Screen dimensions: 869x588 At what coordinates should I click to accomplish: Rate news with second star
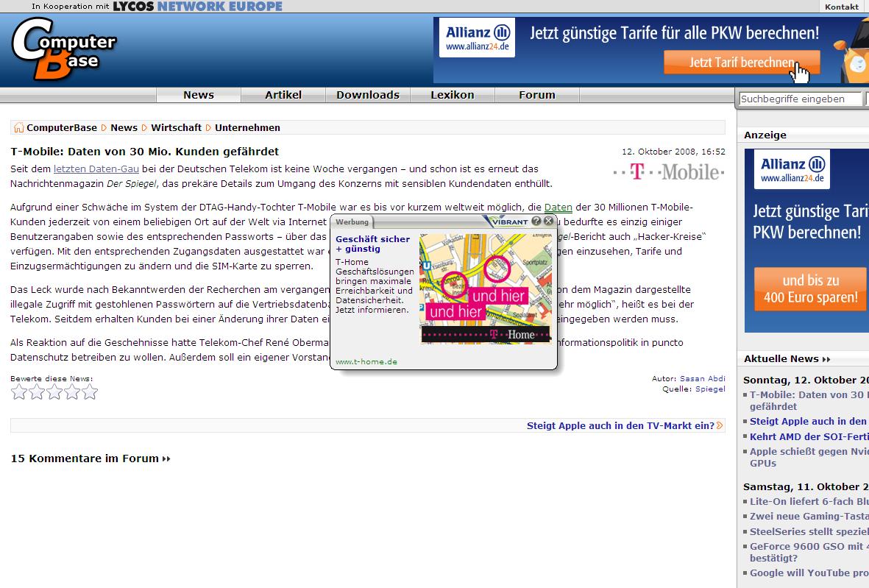[37, 392]
